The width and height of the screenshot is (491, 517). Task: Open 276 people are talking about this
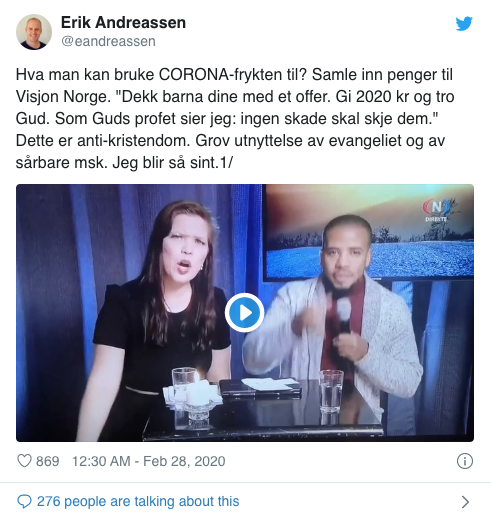coord(138,501)
